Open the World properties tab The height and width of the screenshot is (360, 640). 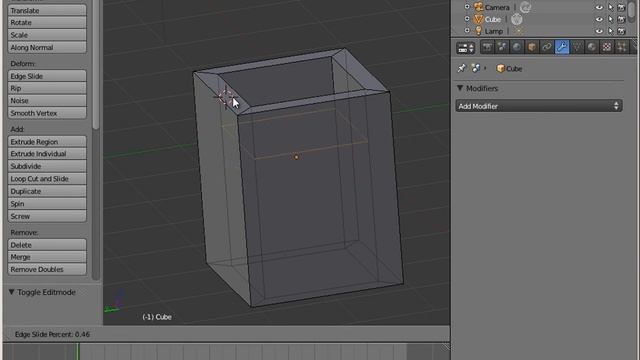tap(517, 47)
